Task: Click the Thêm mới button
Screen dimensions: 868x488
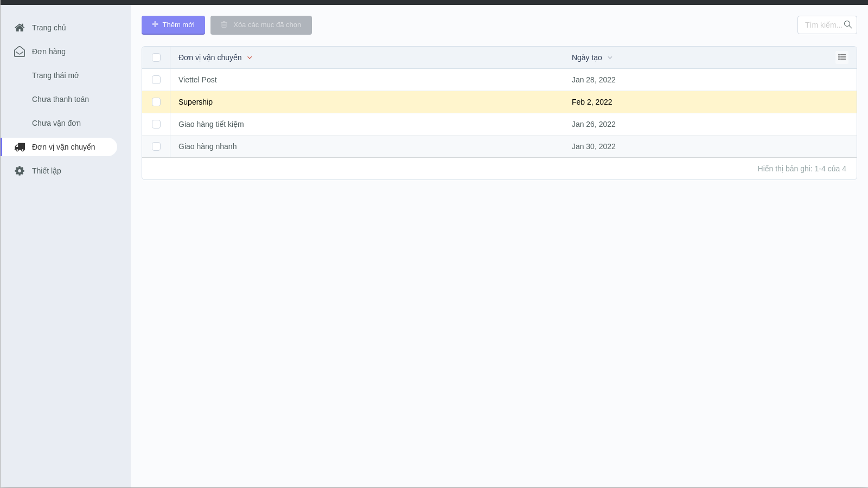Action: coord(173,25)
